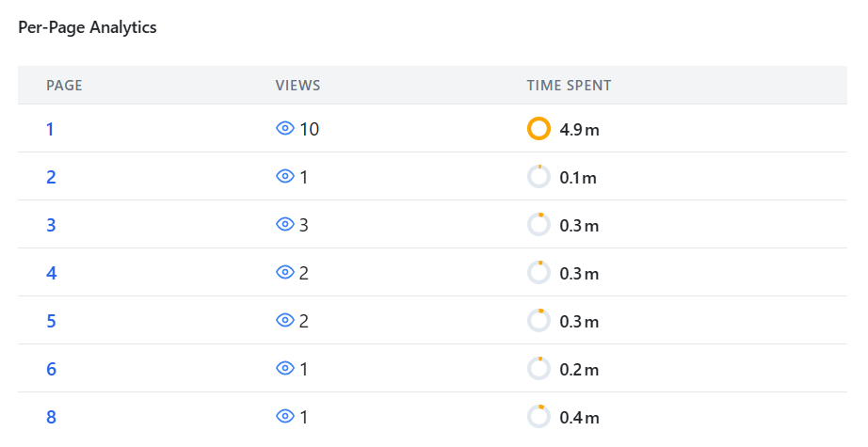Open page 5 link
This screenshot has width=868, height=447.
(x=51, y=322)
